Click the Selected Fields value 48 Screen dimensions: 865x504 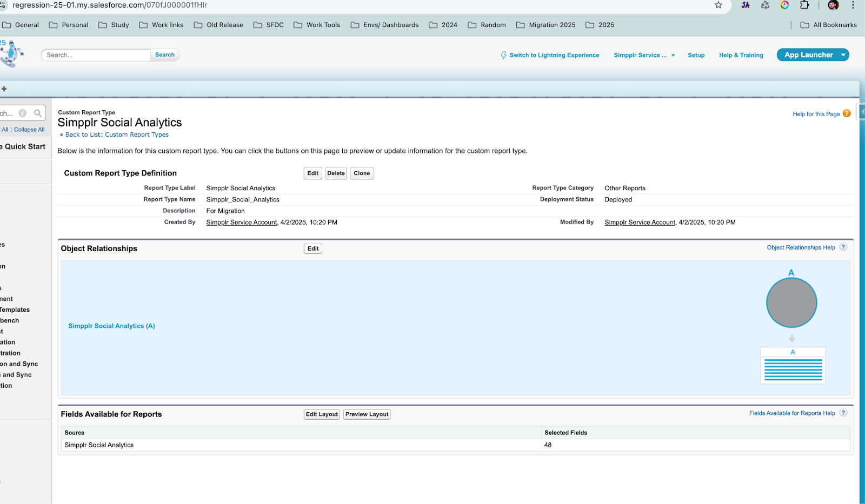pyautogui.click(x=548, y=445)
